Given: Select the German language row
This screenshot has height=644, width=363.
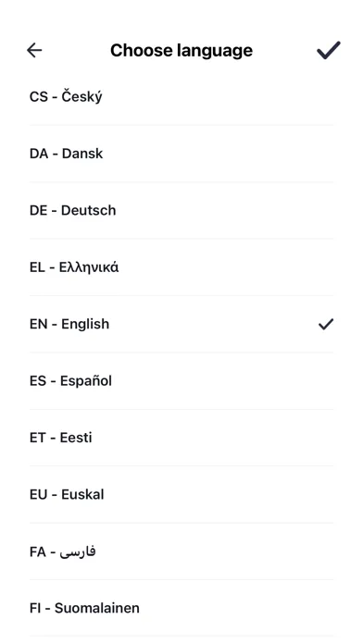Looking at the screenshot, I should click(x=181, y=210).
